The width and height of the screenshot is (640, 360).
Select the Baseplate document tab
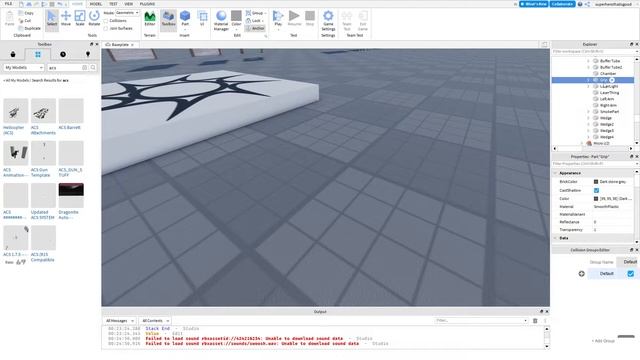(120, 44)
